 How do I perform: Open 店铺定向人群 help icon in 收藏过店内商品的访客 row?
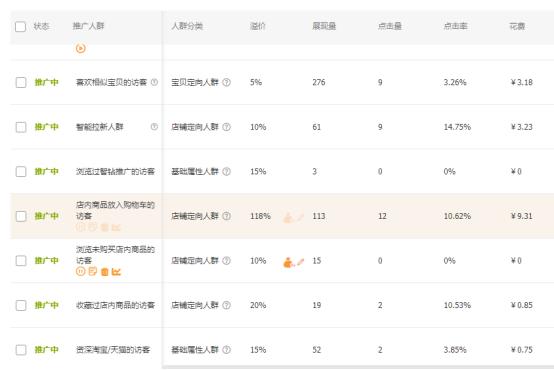coord(226,305)
